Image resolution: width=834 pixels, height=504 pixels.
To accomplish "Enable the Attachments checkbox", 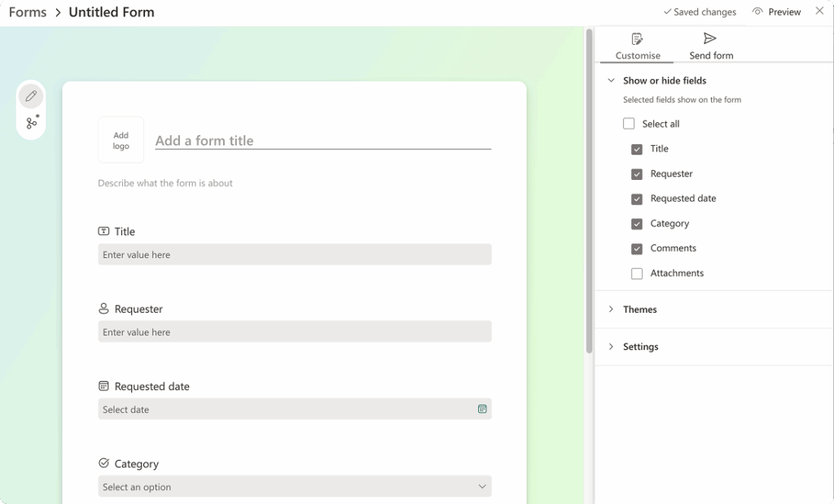I will coord(636,274).
